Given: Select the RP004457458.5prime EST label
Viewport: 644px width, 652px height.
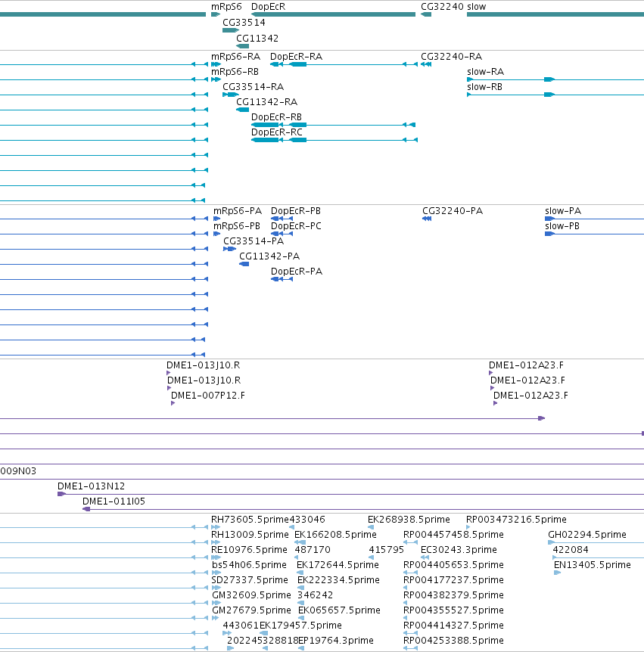Looking at the screenshot, I should pyautogui.click(x=453, y=534).
